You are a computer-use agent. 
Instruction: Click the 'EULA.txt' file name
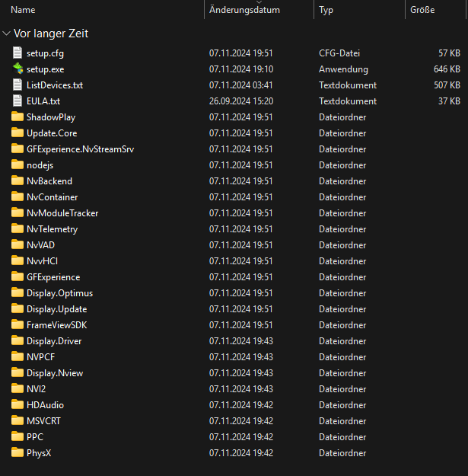(x=43, y=101)
